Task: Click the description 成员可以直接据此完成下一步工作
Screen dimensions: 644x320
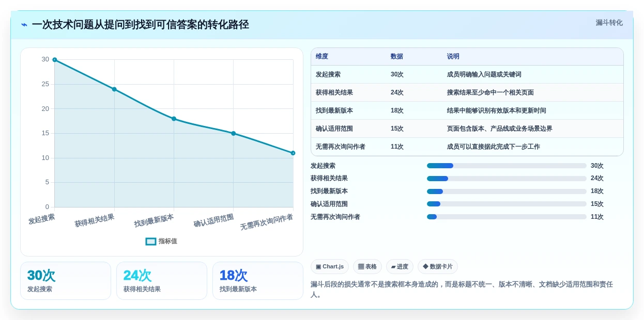Action: click(494, 147)
